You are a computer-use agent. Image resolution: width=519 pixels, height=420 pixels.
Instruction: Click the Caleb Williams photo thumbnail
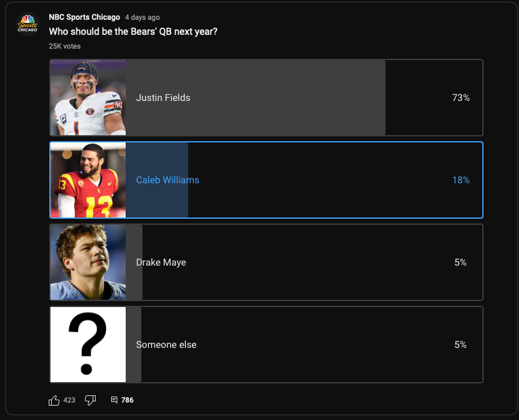88,180
